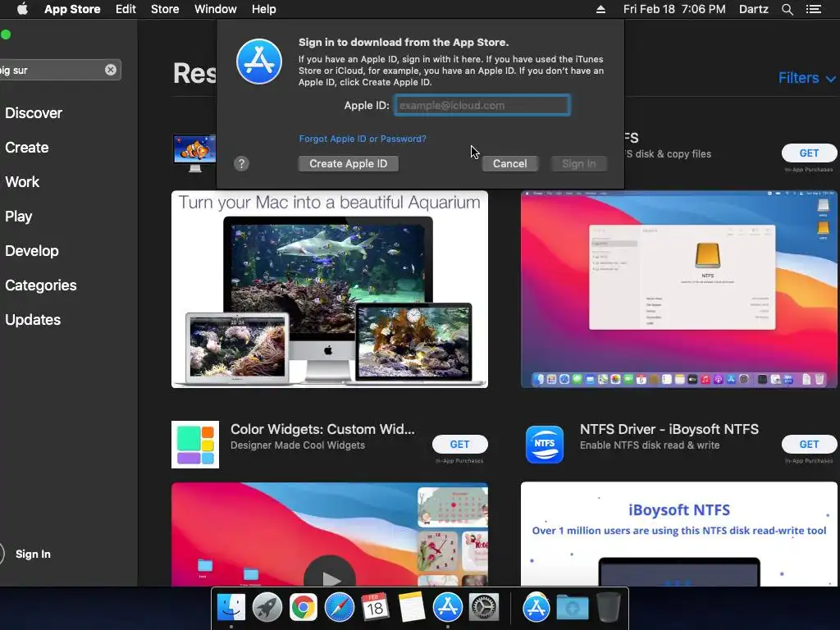The image size is (840, 630).
Task: Click the Apple ID input field
Action: click(482, 105)
